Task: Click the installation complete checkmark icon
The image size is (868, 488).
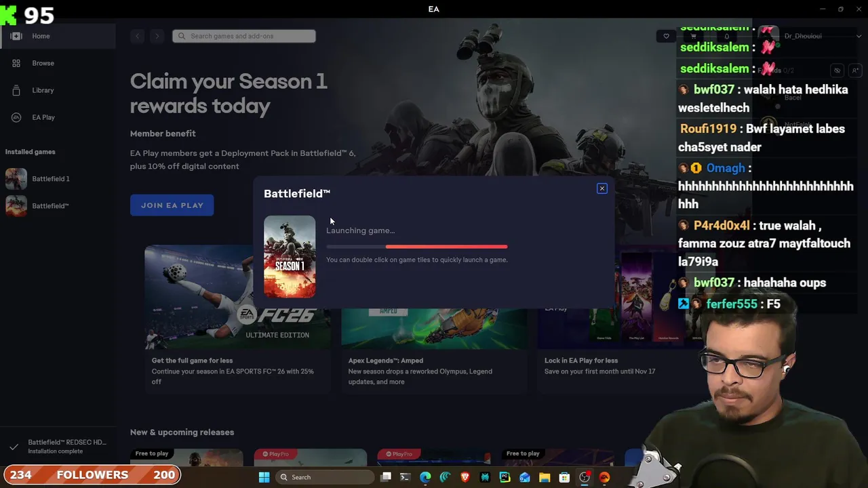Action: pyautogui.click(x=14, y=447)
